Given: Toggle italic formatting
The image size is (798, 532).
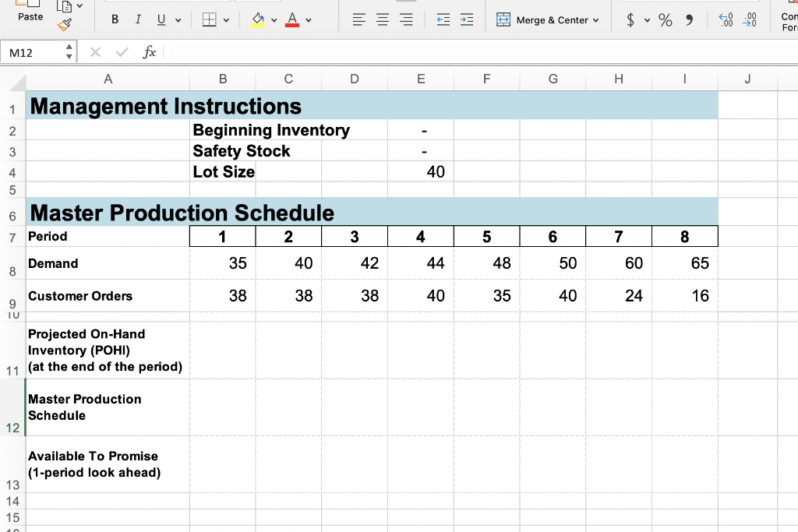Looking at the screenshot, I should point(138,19).
